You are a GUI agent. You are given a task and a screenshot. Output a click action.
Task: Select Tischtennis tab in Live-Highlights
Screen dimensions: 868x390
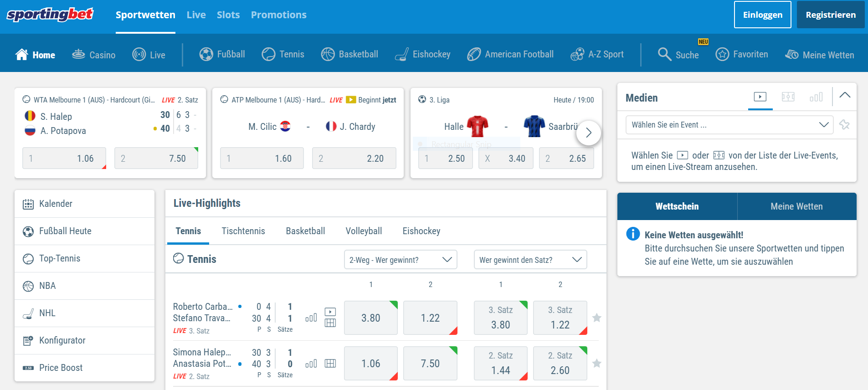tap(243, 231)
